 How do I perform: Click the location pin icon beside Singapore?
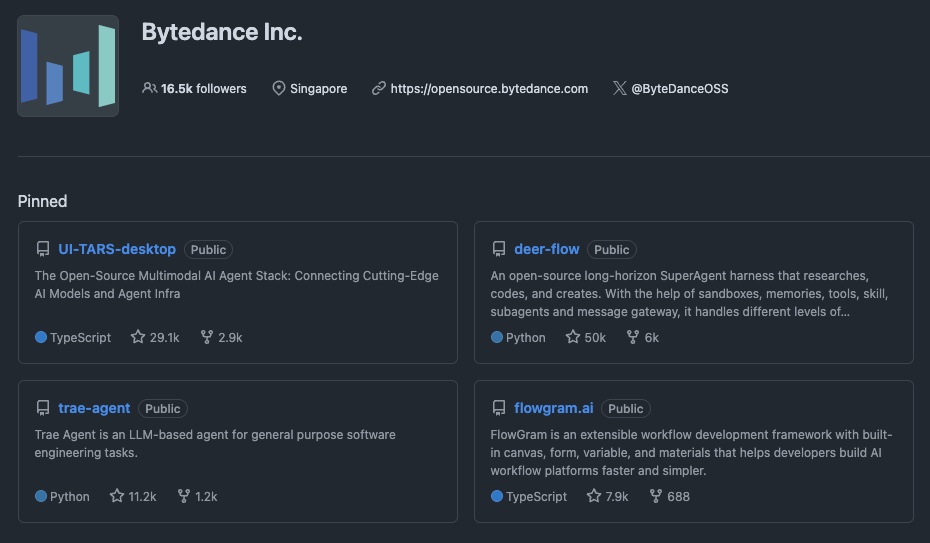(x=279, y=88)
